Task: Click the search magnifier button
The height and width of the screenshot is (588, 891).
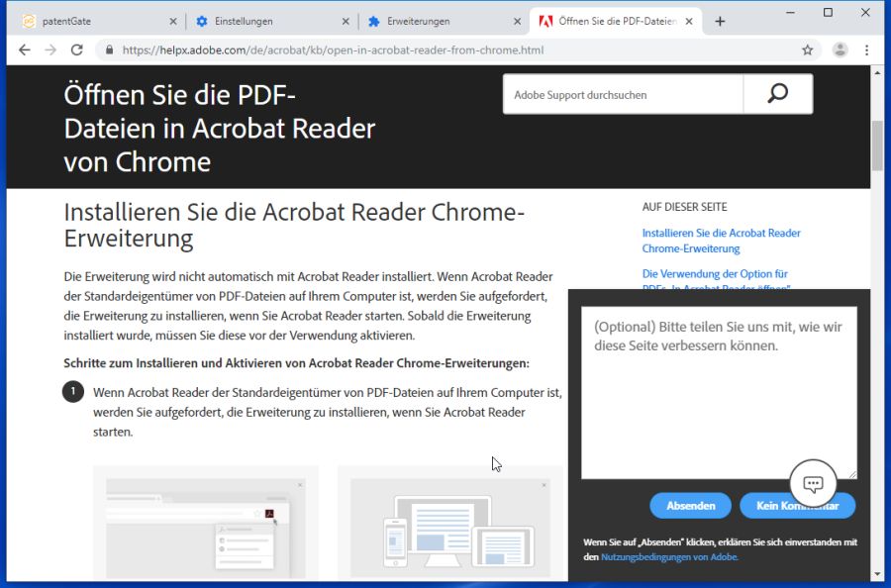Action: click(x=778, y=94)
